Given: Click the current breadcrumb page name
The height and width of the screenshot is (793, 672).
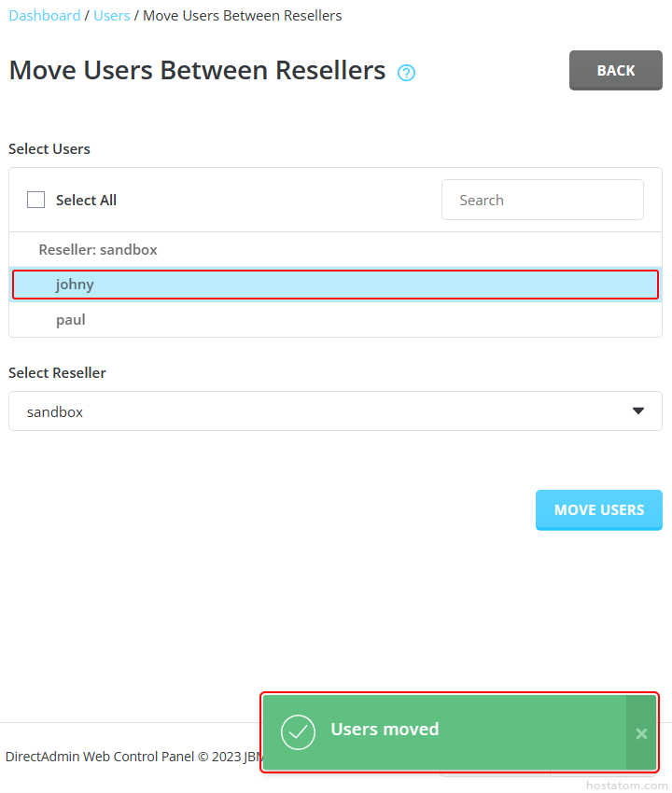Looking at the screenshot, I should tap(242, 16).
